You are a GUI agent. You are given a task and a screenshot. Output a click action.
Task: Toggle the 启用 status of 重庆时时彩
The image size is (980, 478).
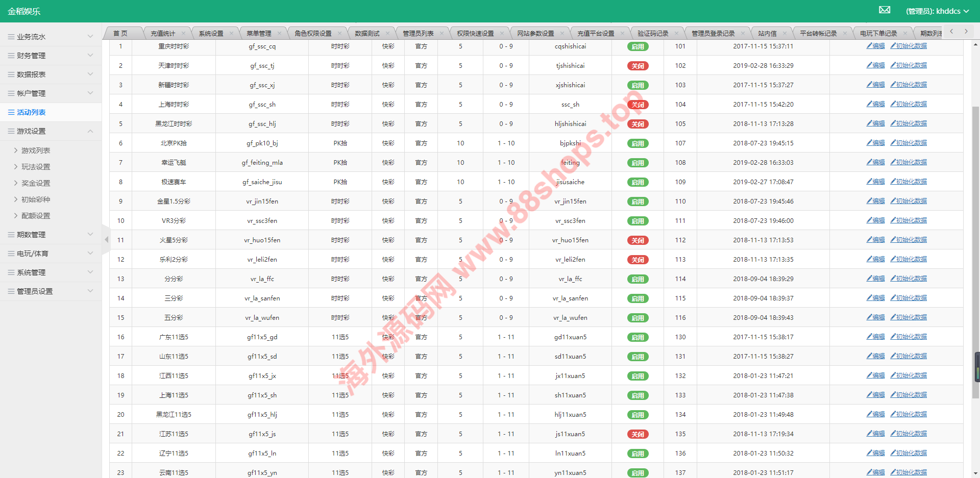pos(638,46)
